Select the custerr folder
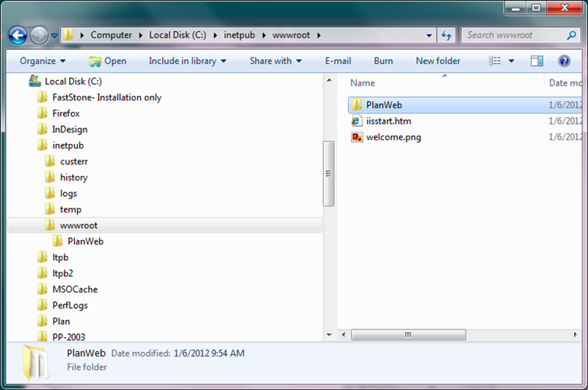 coord(74,162)
